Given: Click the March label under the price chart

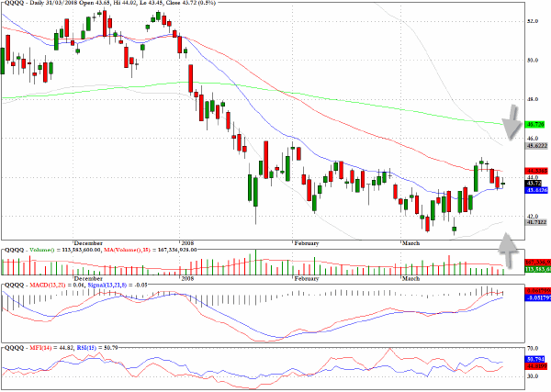Looking at the screenshot, I should click(x=410, y=243).
